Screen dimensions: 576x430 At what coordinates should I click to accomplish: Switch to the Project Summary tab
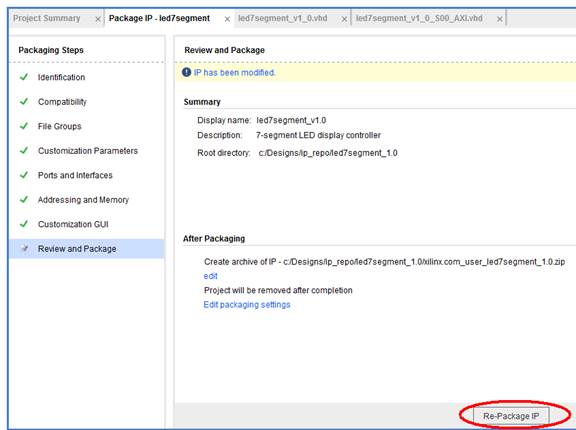47,18
